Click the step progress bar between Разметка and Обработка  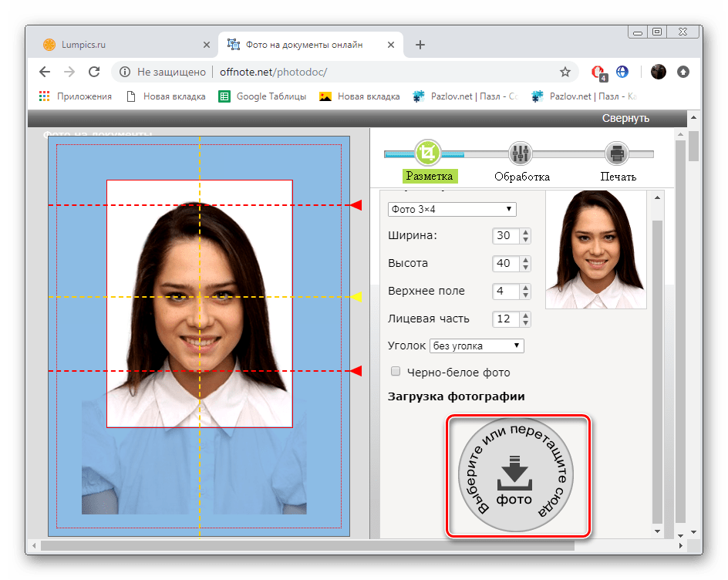[x=474, y=154]
